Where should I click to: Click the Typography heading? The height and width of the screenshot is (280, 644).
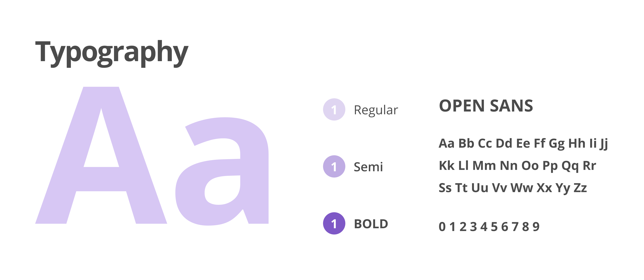(x=112, y=52)
